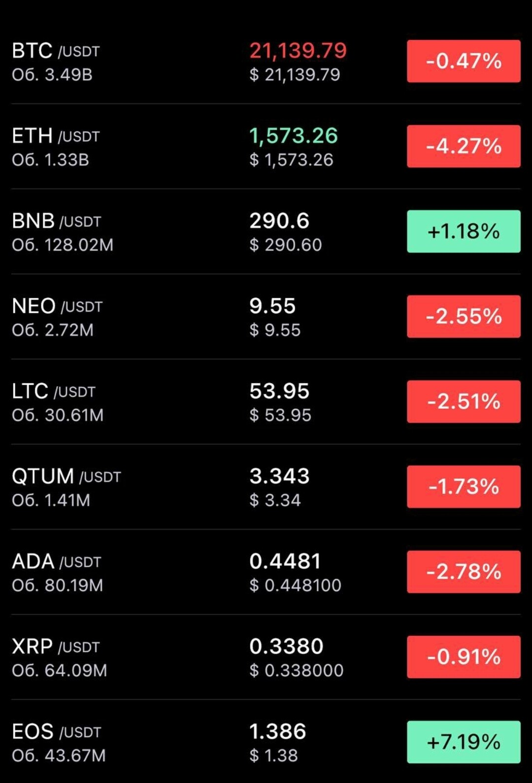532x783 pixels.
Task: Tap the green +7.19% EOS badge
Action: [x=464, y=742]
